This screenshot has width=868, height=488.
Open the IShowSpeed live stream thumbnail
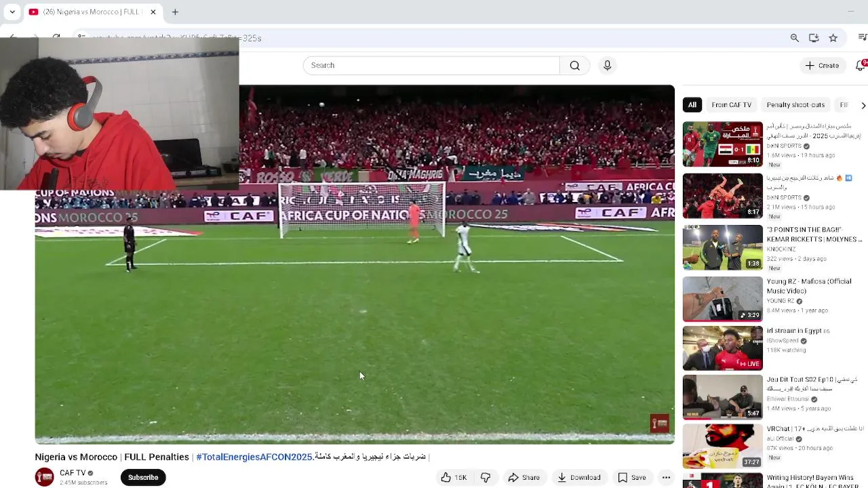tap(722, 348)
